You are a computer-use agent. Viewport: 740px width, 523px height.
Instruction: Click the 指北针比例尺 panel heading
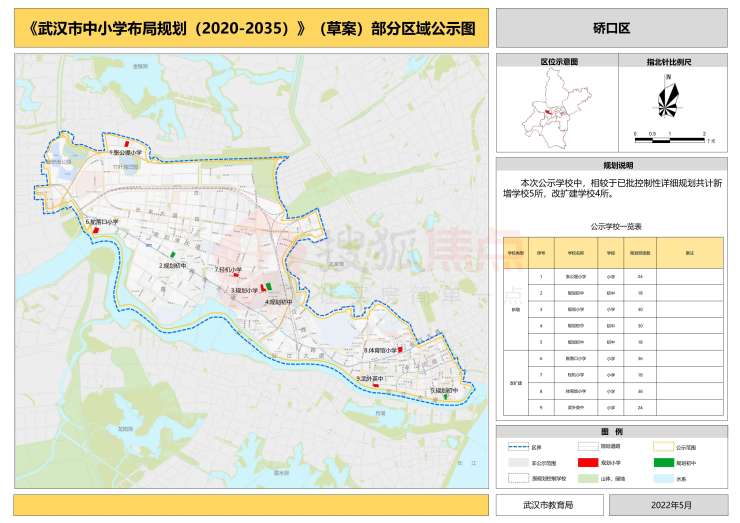pyautogui.click(x=669, y=61)
